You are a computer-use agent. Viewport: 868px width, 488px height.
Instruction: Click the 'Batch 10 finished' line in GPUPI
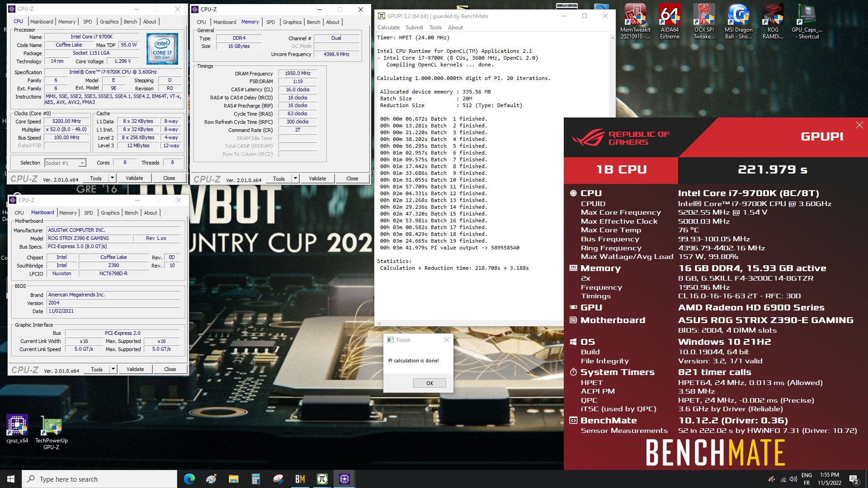(434, 180)
